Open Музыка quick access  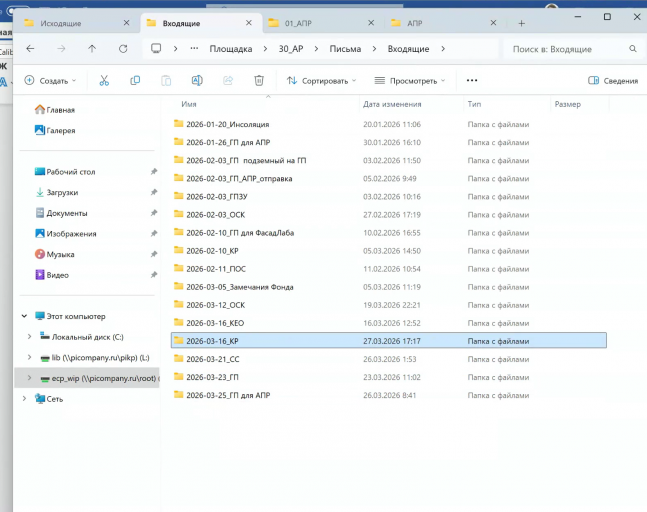tap(54, 254)
